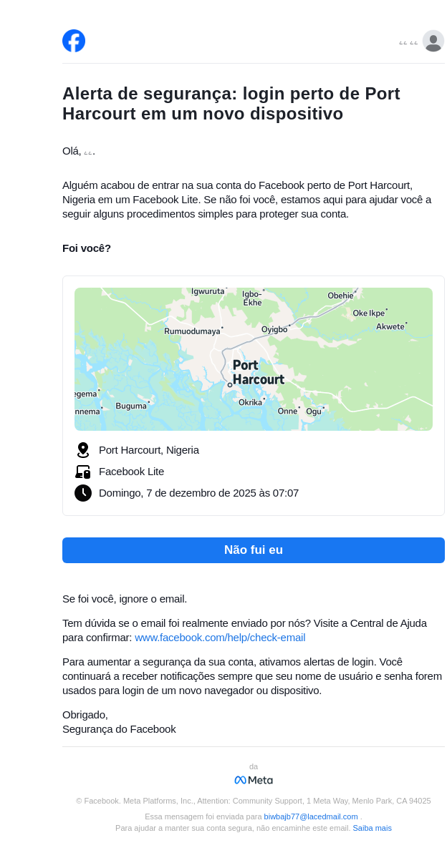This screenshot has width=447, height=868.
Task: Click the profile avatar icon
Action: click(x=433, y=41)
